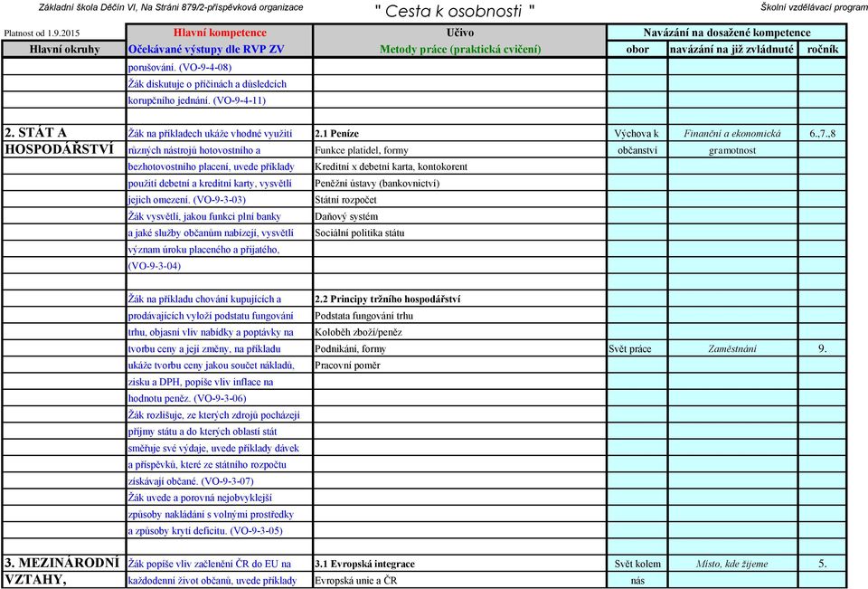This screenshot has width=868, height=589.
Task: Click the 'Finanční a ekonomická' cell
Action: click(732, 133)
